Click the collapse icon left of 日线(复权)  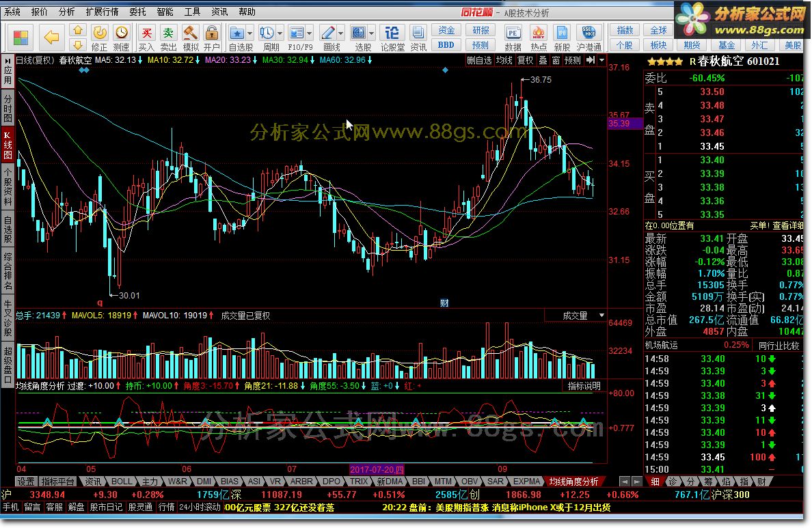(x=8, y=61)
